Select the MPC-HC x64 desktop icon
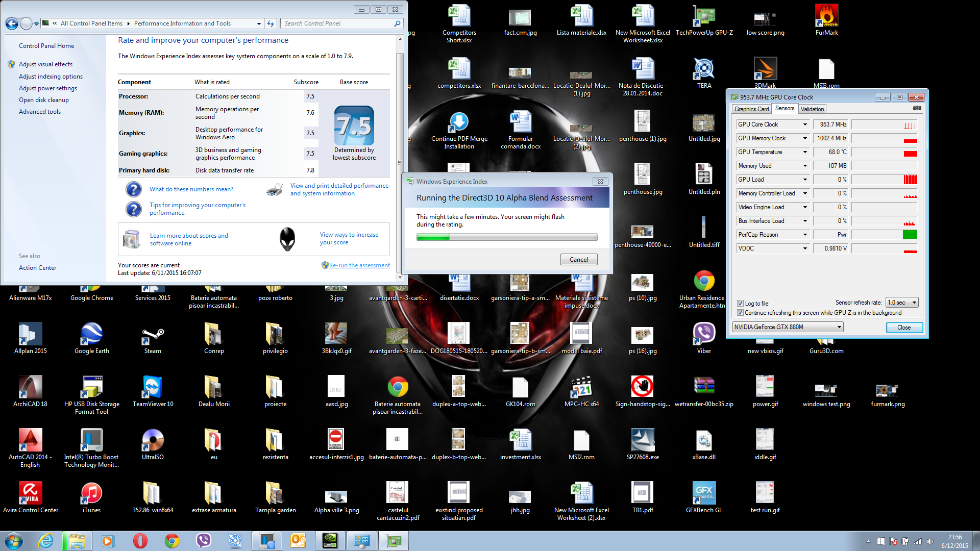Image resolution: width=980 pixels, height=551 pixels. pos(581,391)
